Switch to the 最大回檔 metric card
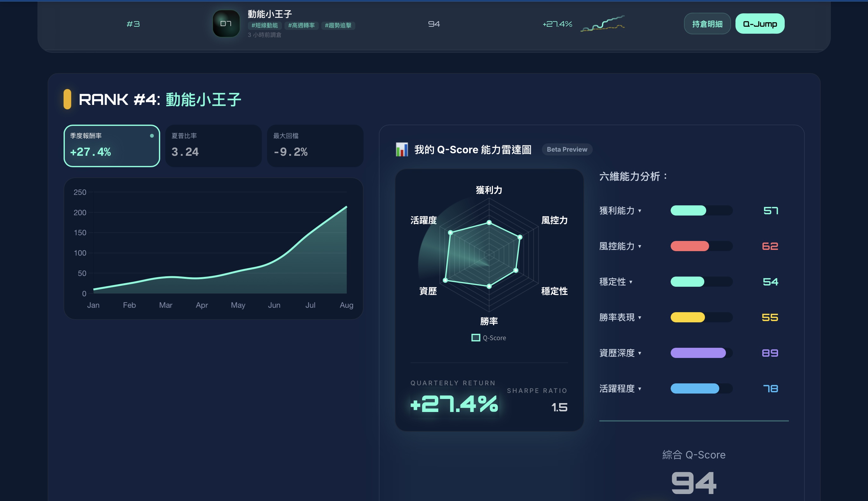The image size is (868, 501). pos(315,146)
